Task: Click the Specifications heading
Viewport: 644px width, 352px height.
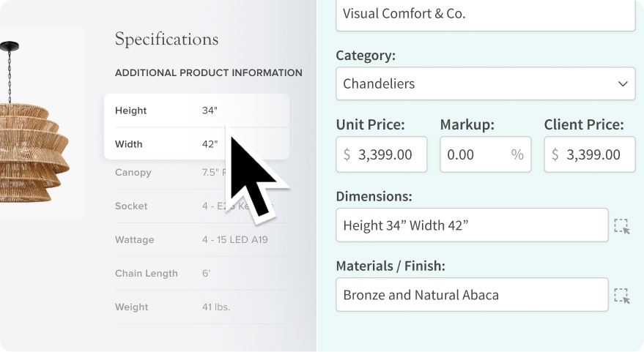Action: coord(166,40)
